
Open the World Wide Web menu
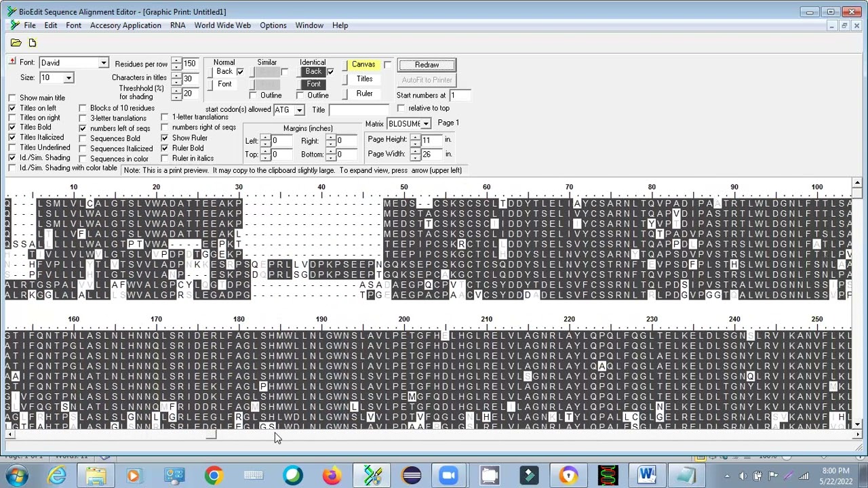pos(222,26)
